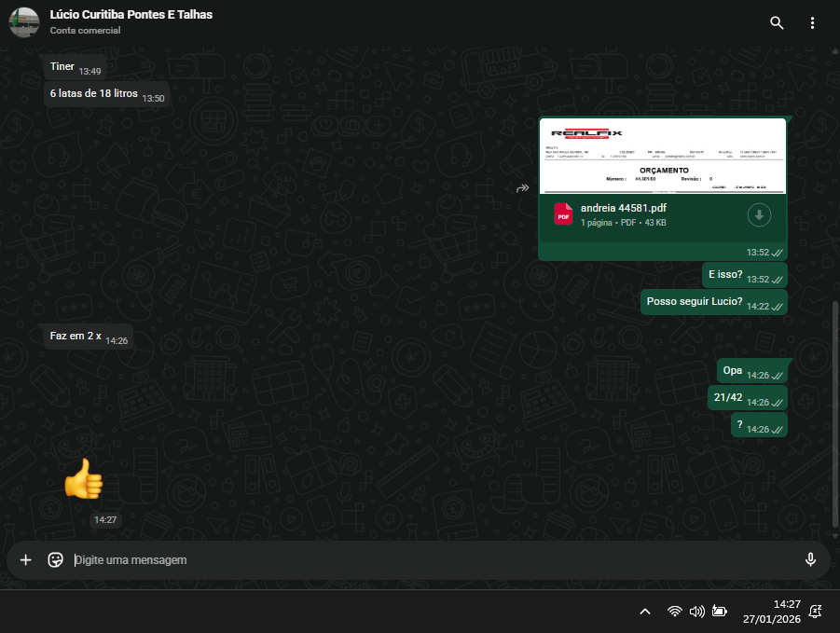Open search in conversation

point(777,23)
